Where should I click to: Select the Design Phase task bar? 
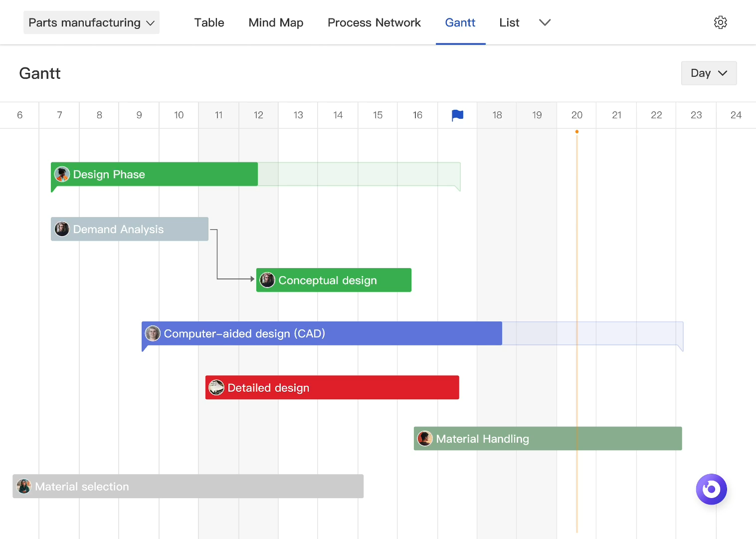pos(154,174)
